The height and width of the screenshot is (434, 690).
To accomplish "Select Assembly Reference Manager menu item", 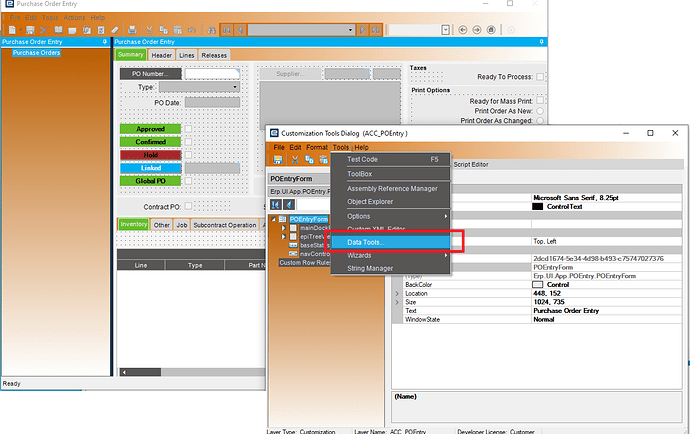I will click(x=391, y=188).
